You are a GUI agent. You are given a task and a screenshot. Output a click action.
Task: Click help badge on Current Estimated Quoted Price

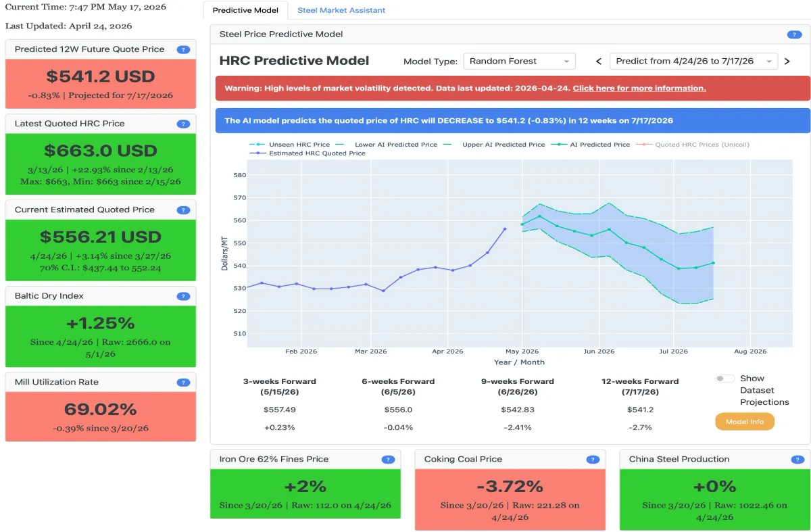[183, 210]
